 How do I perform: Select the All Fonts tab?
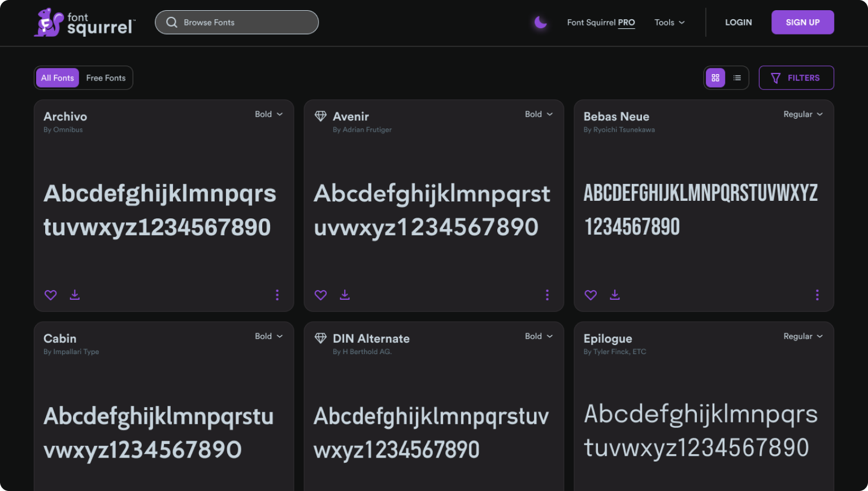tap(58, 78)
